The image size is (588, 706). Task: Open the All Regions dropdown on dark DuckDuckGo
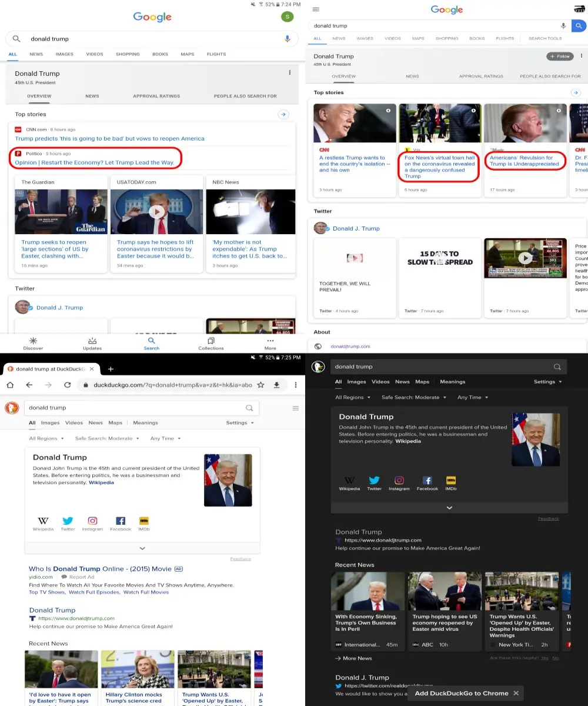click(x=352, y=397)
